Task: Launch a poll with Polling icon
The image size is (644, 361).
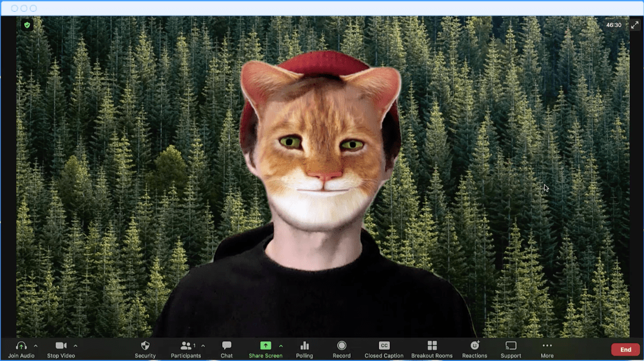Action: [x=304, y=346]
